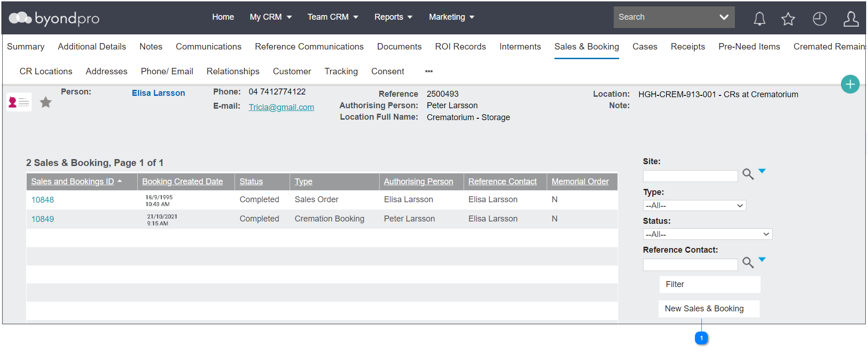Select the Sales & Booking tab
This screenshot has width=868, height=354.
[x=587, y=47]
